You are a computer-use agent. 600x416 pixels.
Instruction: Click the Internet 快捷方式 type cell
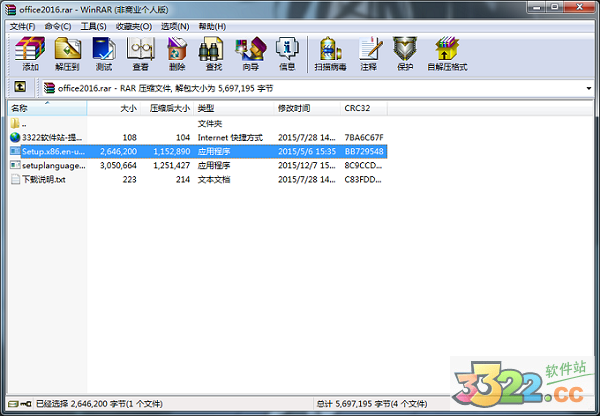point(230,137)
